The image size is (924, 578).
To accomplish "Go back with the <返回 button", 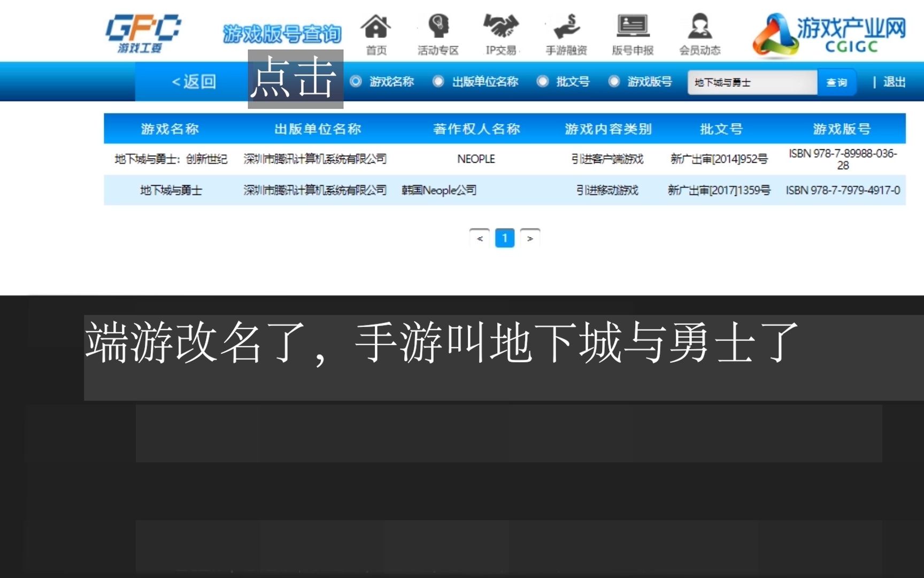I will (194, 82).
